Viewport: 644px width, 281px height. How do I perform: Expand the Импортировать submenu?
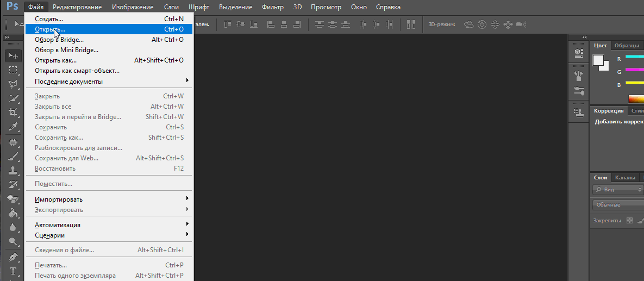coord(109,199)
